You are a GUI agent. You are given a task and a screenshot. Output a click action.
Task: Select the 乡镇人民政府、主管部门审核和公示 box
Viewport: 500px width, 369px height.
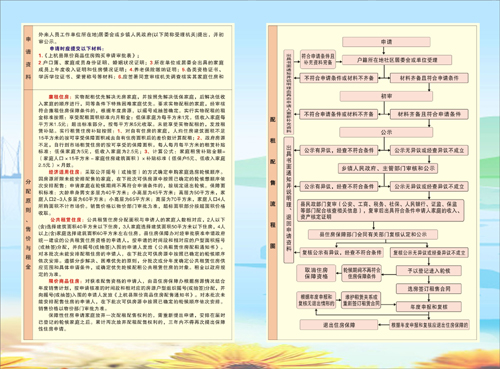point(388,168)
